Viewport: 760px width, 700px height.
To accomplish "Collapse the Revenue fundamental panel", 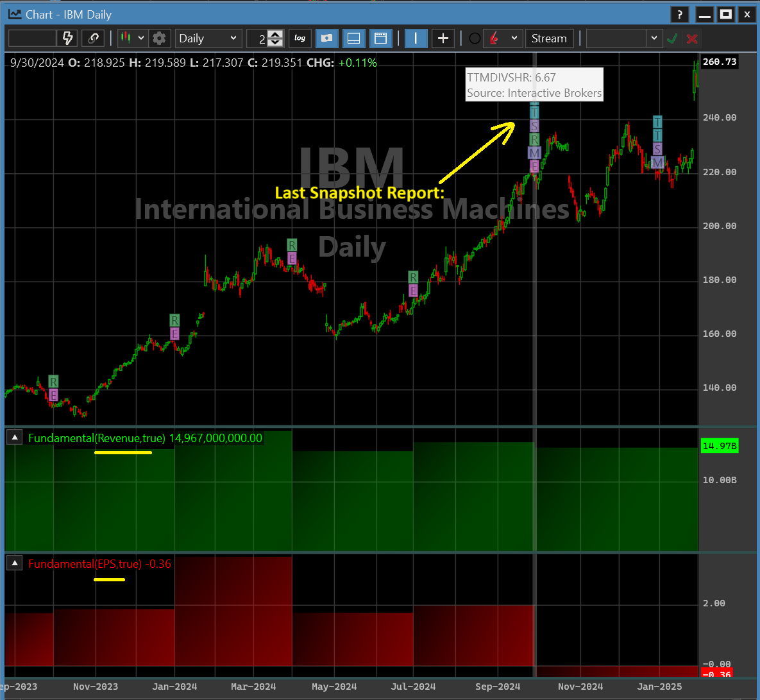I will 15,438.
